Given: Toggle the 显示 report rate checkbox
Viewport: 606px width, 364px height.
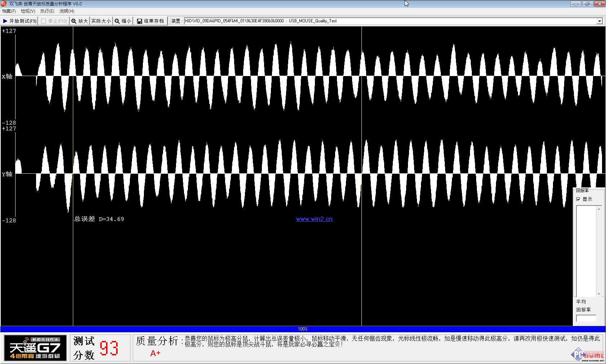Looking at the screenshot, I should tap(578, 199).
